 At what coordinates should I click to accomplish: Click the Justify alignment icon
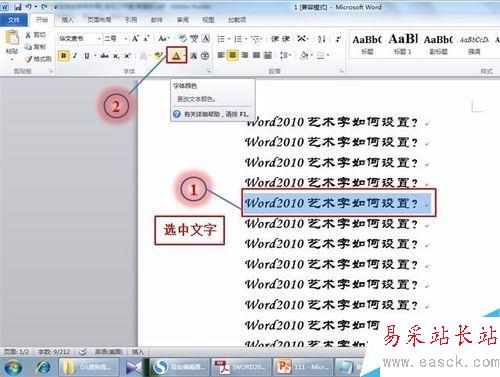coord(256,55)
